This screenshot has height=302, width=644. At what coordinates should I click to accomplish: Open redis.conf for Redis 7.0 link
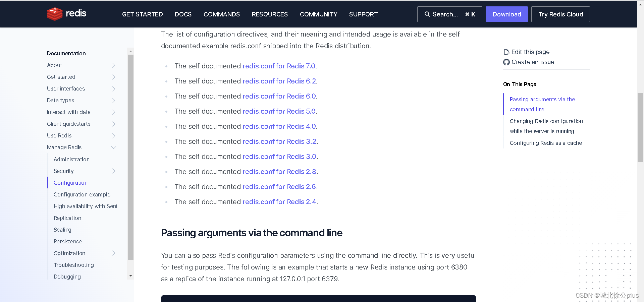279,66
